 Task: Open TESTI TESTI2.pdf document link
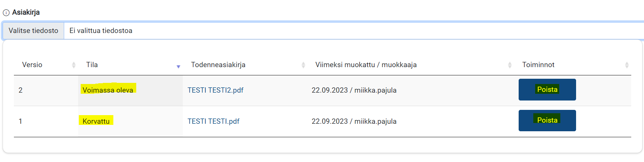[215, 90]
